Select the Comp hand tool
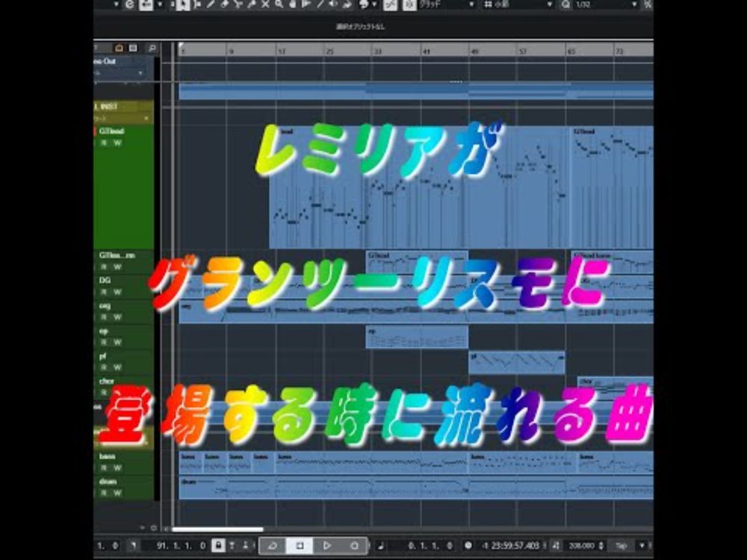This screenshot has height=560, width=747. coord(293,4)
